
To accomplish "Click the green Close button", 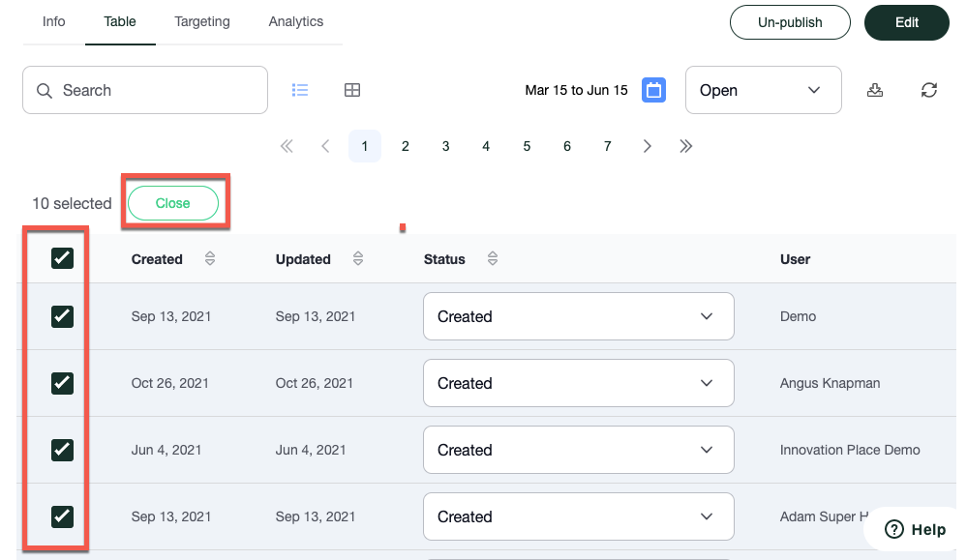I will coord(172,203).
